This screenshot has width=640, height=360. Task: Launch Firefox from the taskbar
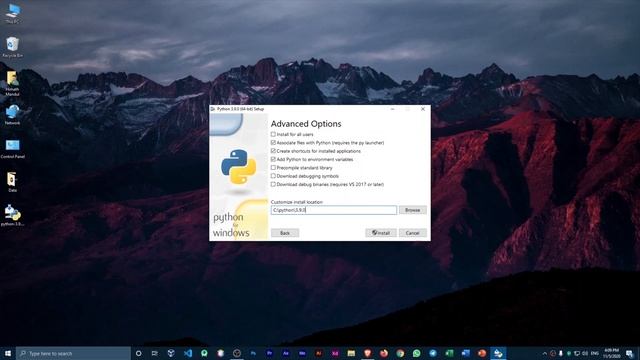(384, 353)
